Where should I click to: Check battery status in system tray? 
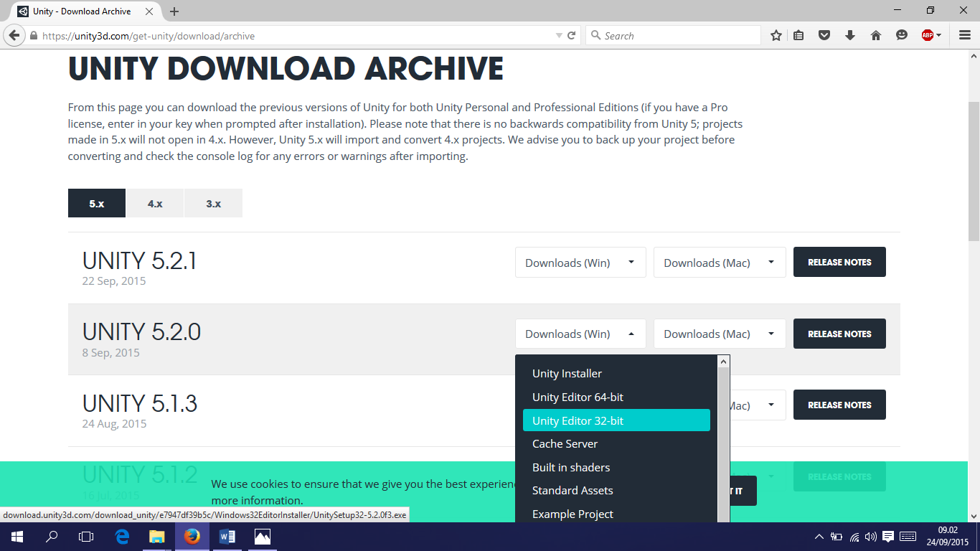pyautogui.click(x=837, y=537)
